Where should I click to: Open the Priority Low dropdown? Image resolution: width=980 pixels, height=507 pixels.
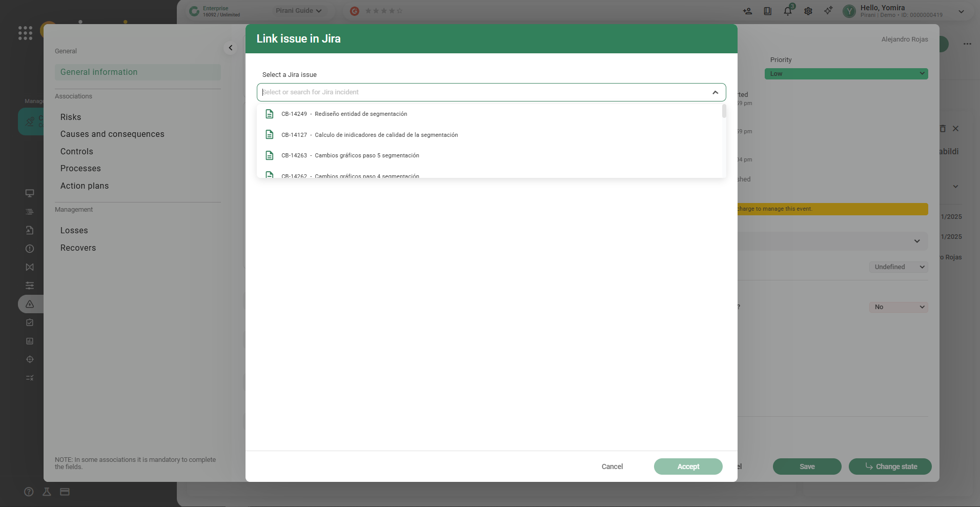coord(846,74)
